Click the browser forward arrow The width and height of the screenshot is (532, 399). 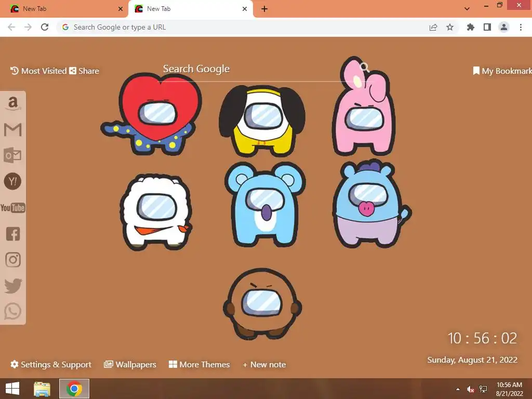pyautogui.click(x=28, y=27)
